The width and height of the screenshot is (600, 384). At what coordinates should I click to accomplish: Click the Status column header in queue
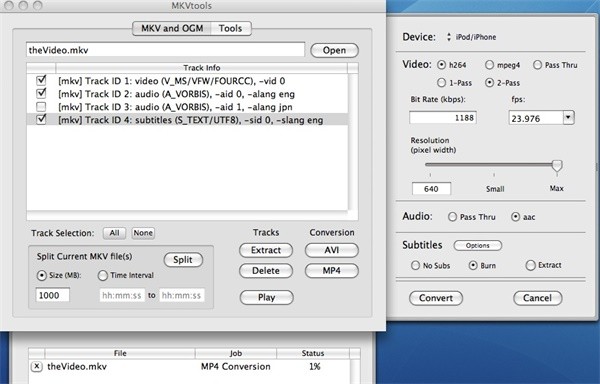pyautogui.click(x=313, y=353)
